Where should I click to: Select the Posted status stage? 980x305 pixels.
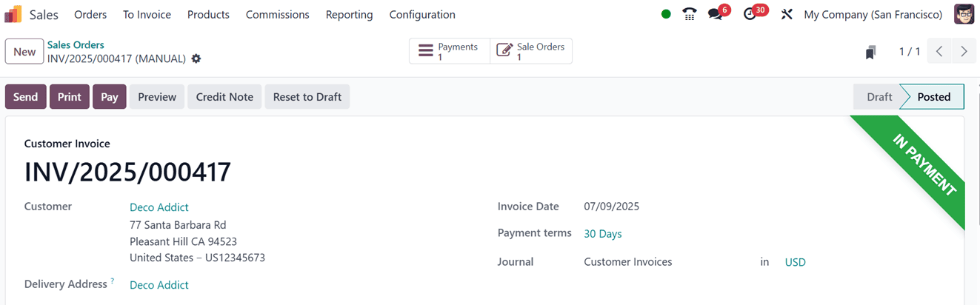(x=933, y=97)
